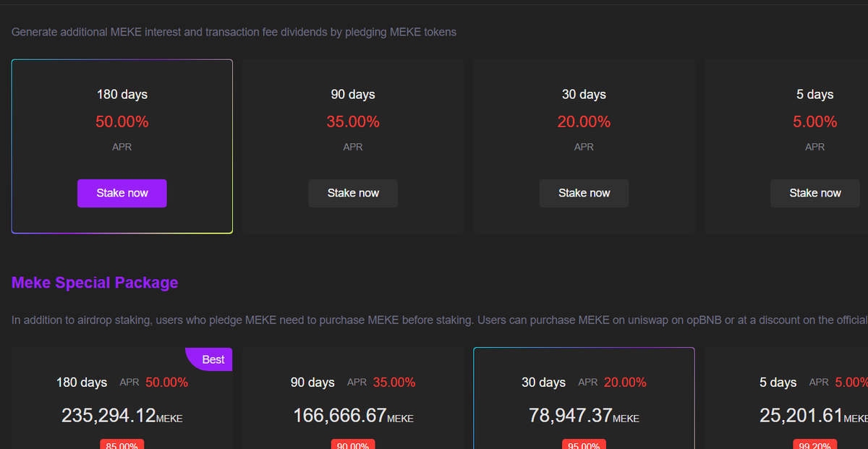Click the 30 days label in top card
Image resolution: width=868 pixels, height=449 pixels.
click(x=584, y=95)
